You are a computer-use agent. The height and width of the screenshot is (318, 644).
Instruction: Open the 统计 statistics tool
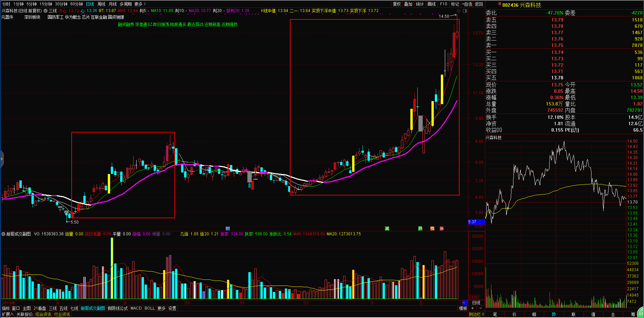pyautogui.click(x=420, y=4)
